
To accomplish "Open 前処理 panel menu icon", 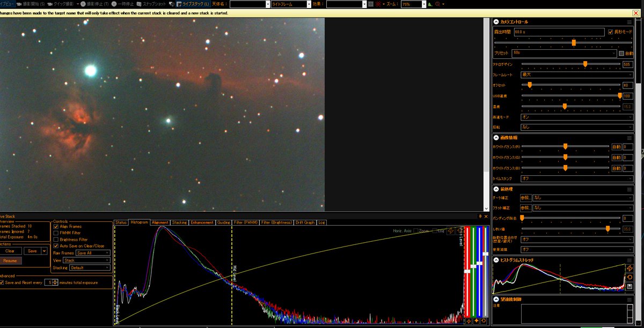I will pyautogui.click(x=630, y=189).
